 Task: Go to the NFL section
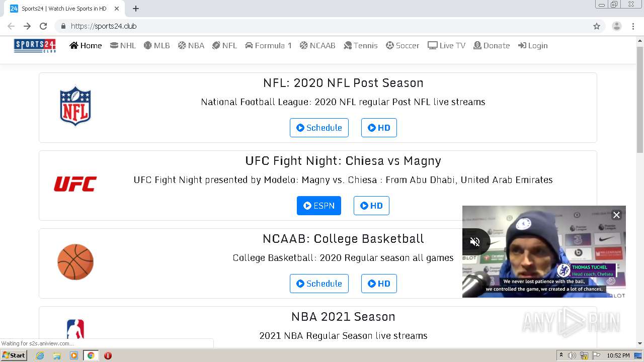point(225,45)
